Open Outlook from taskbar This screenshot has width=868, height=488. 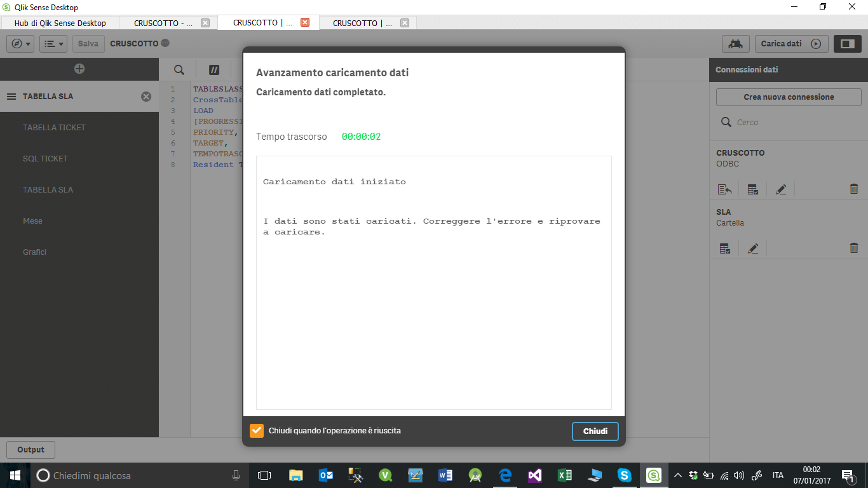326,475
